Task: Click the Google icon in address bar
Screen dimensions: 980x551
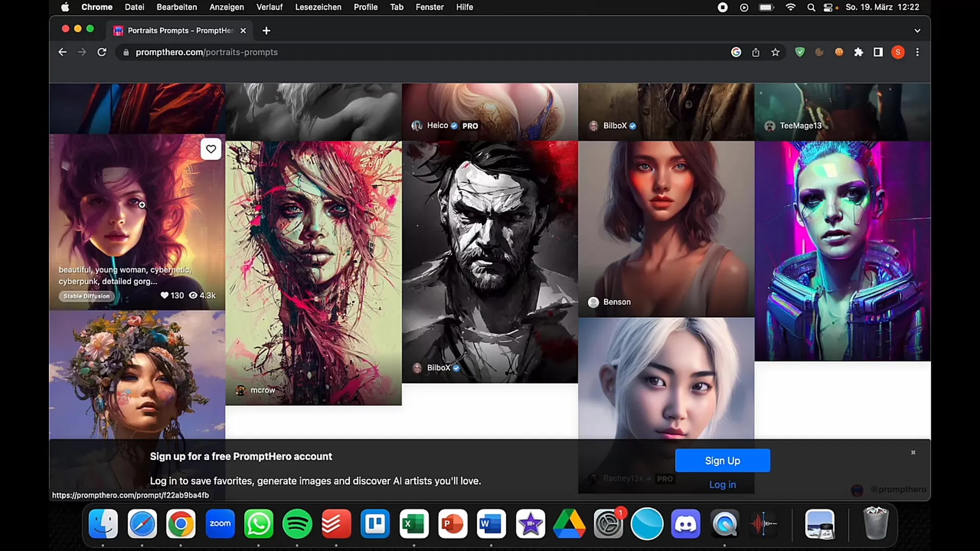Action: point(736,52)
